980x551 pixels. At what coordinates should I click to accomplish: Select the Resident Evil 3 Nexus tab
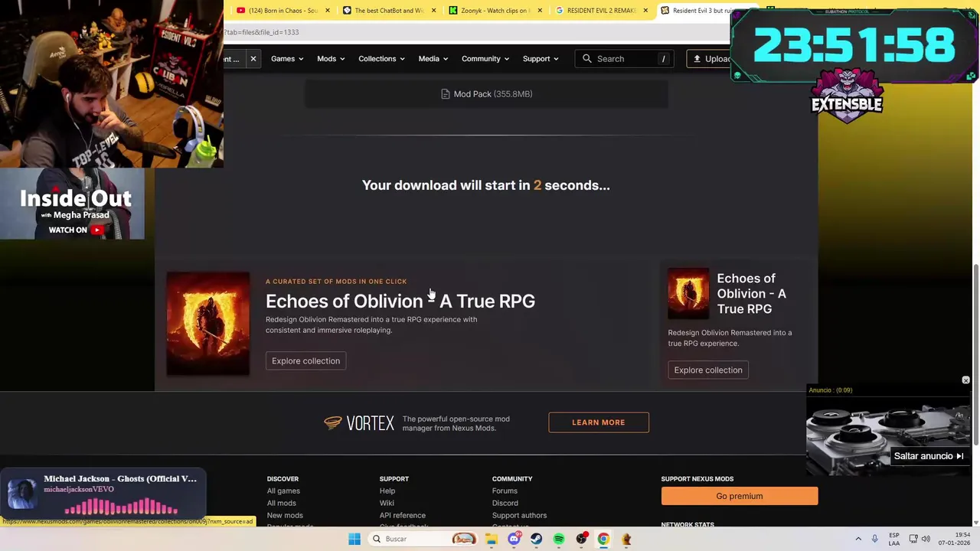click(x=697, y=11)
